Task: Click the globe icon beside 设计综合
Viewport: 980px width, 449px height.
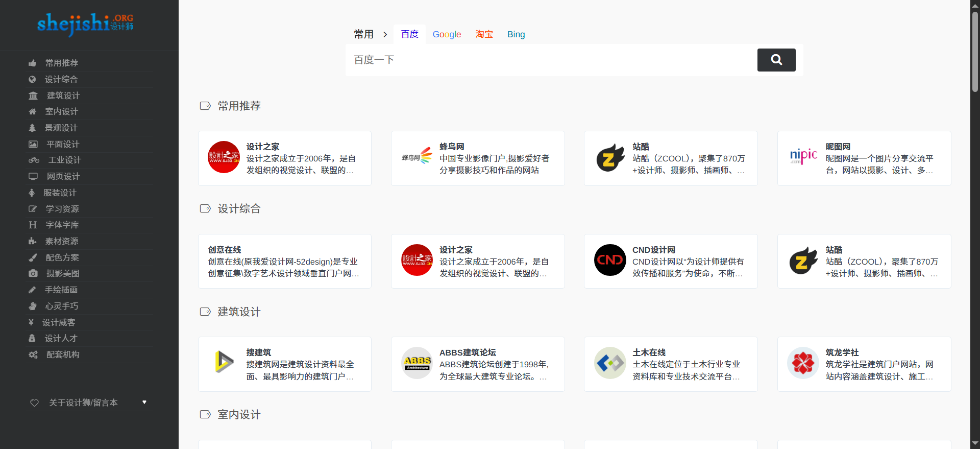Action: click(32, 79)
